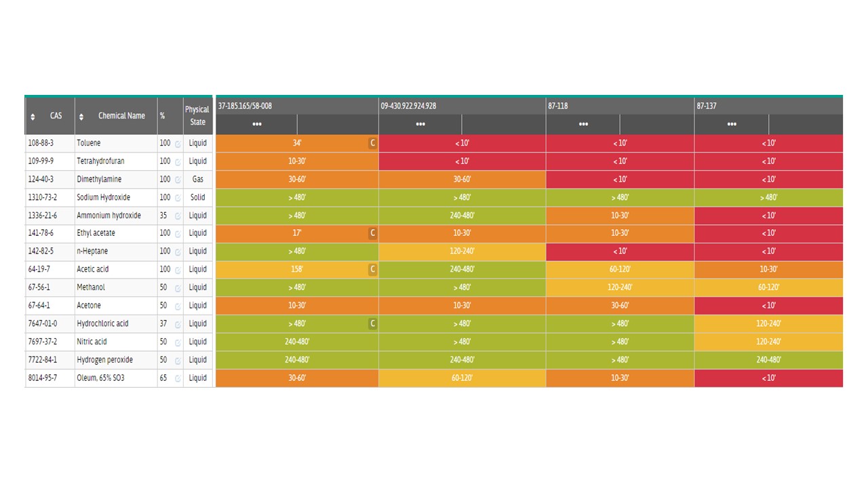Click the 'C' badge in Hydrochloric acid row
The image size is (868, 488).
point(372,324)
